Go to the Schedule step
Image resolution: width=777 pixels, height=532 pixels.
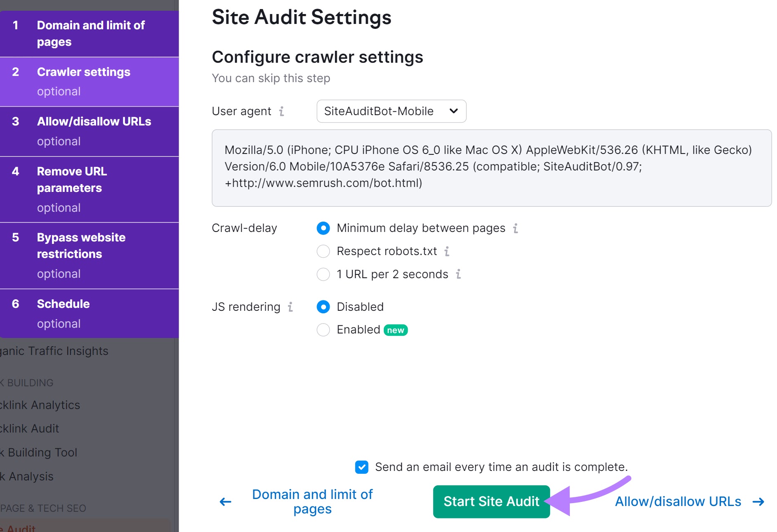(x=63, y=304)
